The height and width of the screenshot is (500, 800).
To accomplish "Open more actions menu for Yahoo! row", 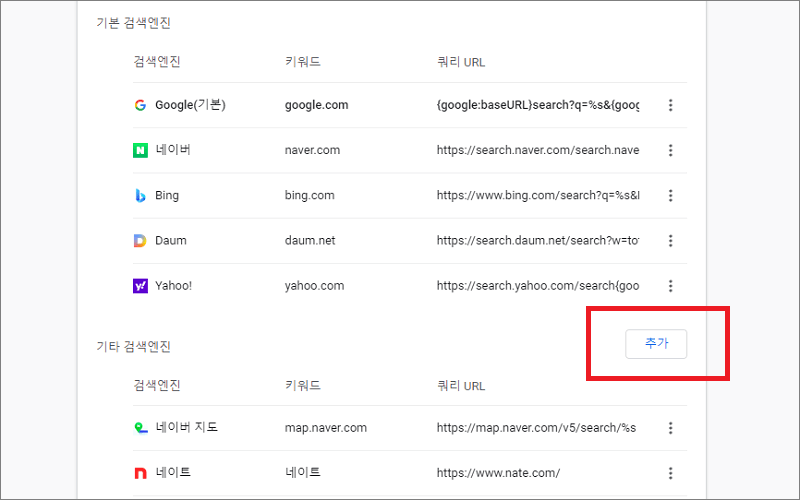I will coord(670,286).
